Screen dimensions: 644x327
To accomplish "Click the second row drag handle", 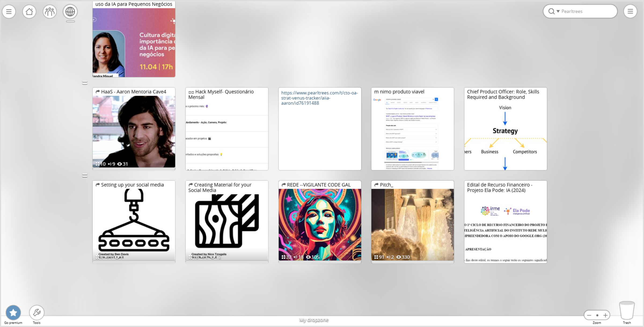I will [x=85, y=83].
